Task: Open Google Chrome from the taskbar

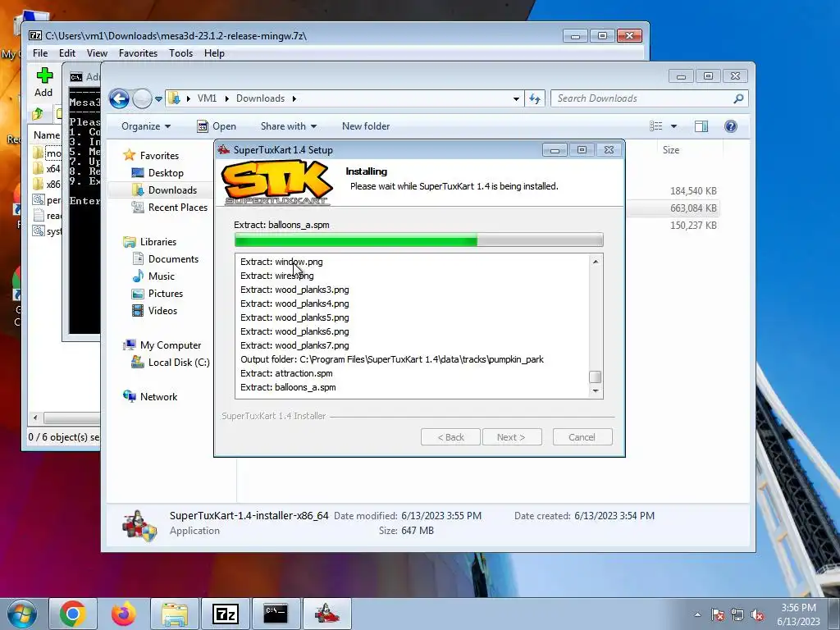Action: pos(73,614)
